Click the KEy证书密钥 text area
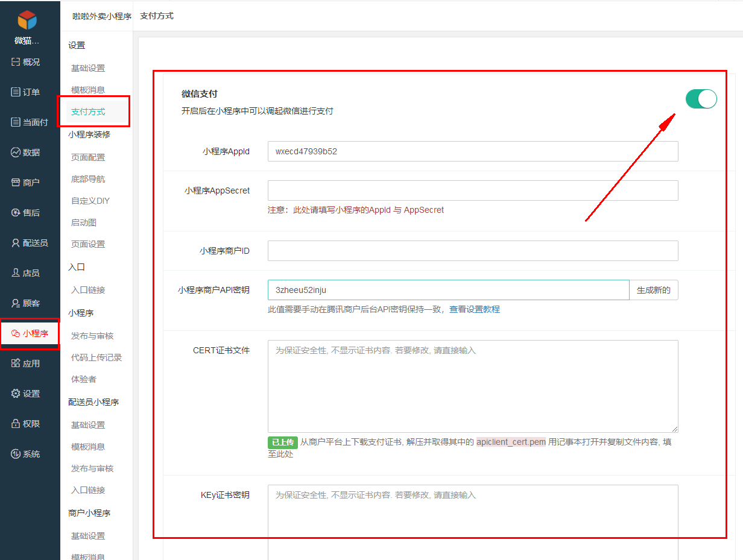The width and height of the screenshot is (743, 560). (473, 522)
